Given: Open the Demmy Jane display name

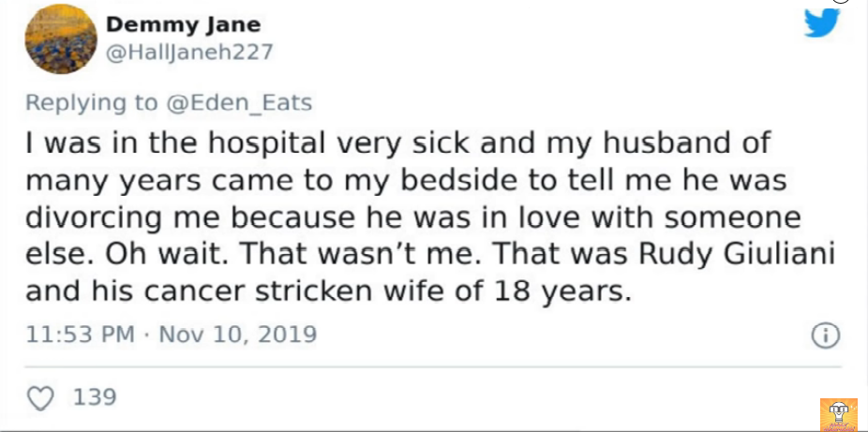Looking at the screenshot, I should (183, 24).
